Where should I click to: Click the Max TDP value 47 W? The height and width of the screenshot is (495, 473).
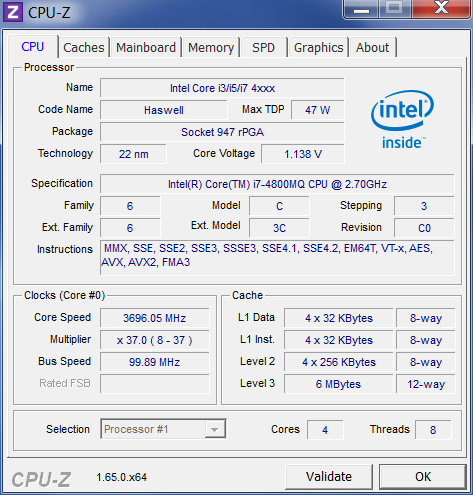pos(318,110)
